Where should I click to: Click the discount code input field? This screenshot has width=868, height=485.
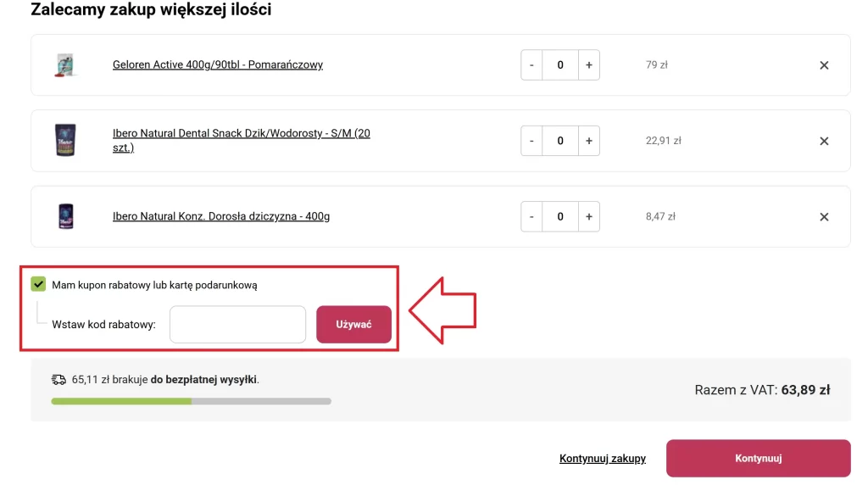coord(237,325)
